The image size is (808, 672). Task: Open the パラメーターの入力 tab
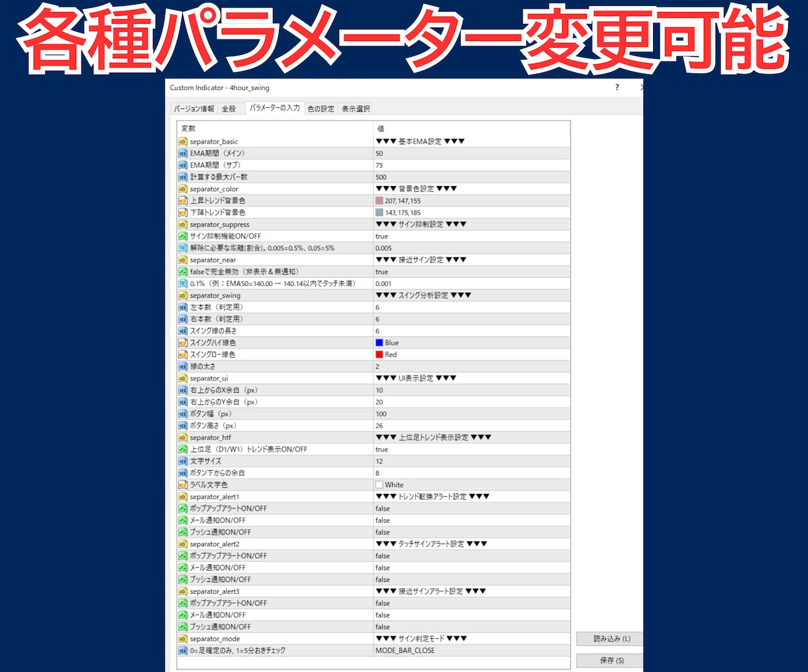(x=275, y=108)
